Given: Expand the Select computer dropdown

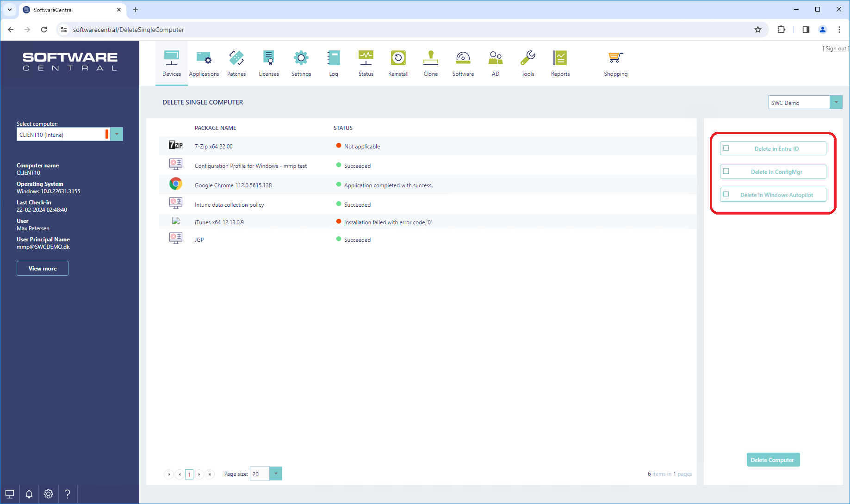Looking at the screenshot, I should coord(117,134).
